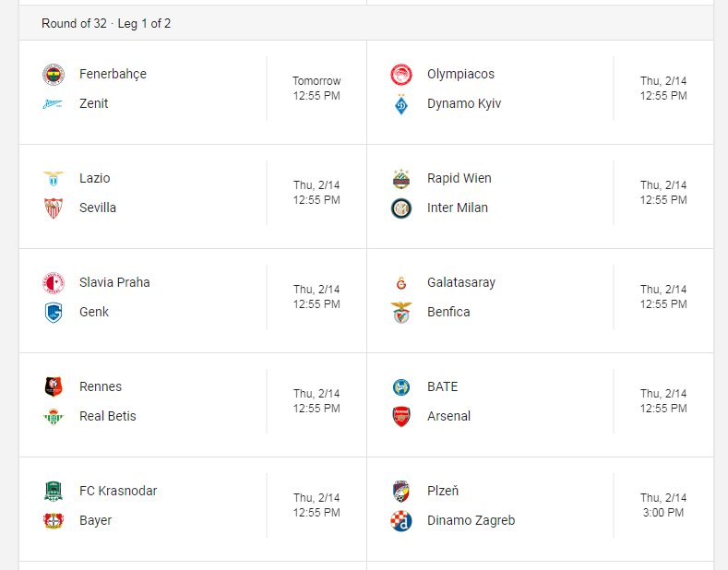Viewport: 728px width, 570px height.
Task: Click the Arsenal cannon crest
Action: pos(401,416)
